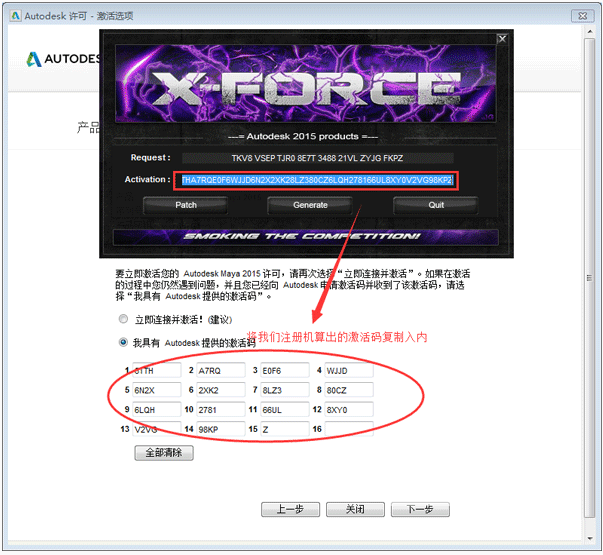Image resolution: width=603 pixels, height=555 pixels.
Task: Click activation box 7 containing 8LZ3
Action: coord(285,390)
